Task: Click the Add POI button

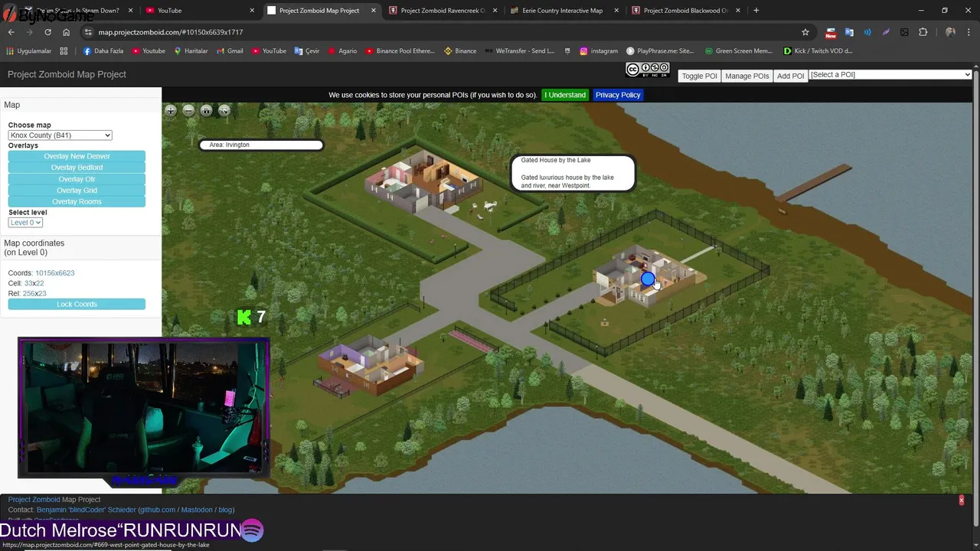Action: coord(791,76)
